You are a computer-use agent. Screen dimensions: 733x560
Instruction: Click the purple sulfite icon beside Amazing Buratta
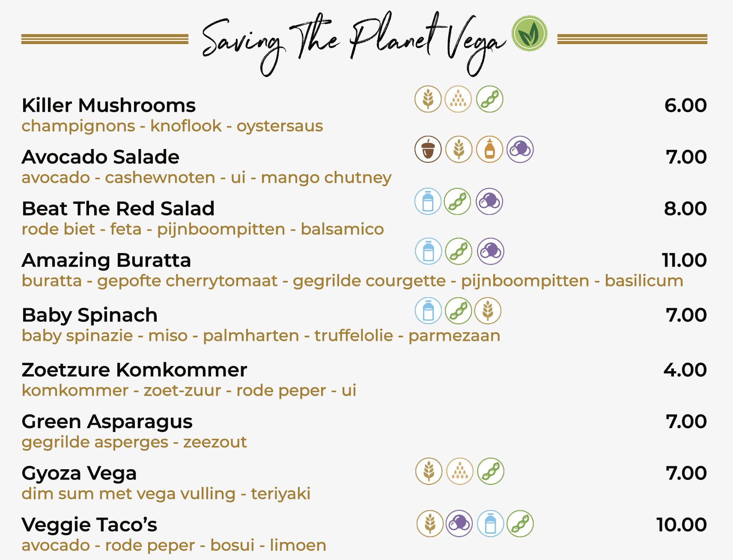coord(491,251)
